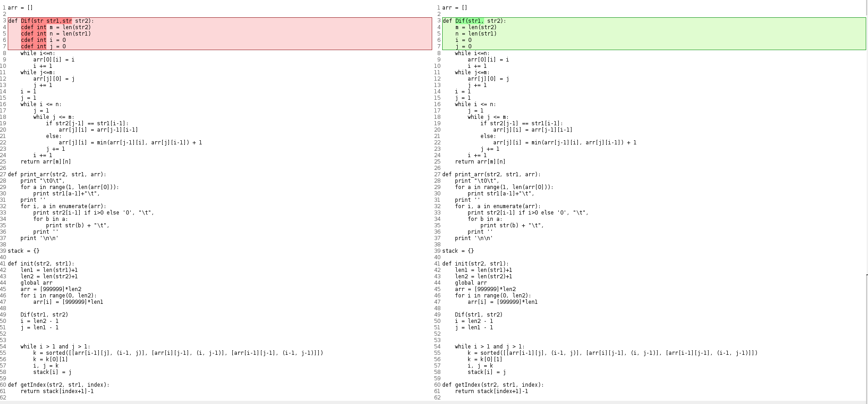
Task: Click 'while i > 1 and j > 1:' in left pane
Action: point(56,347)
